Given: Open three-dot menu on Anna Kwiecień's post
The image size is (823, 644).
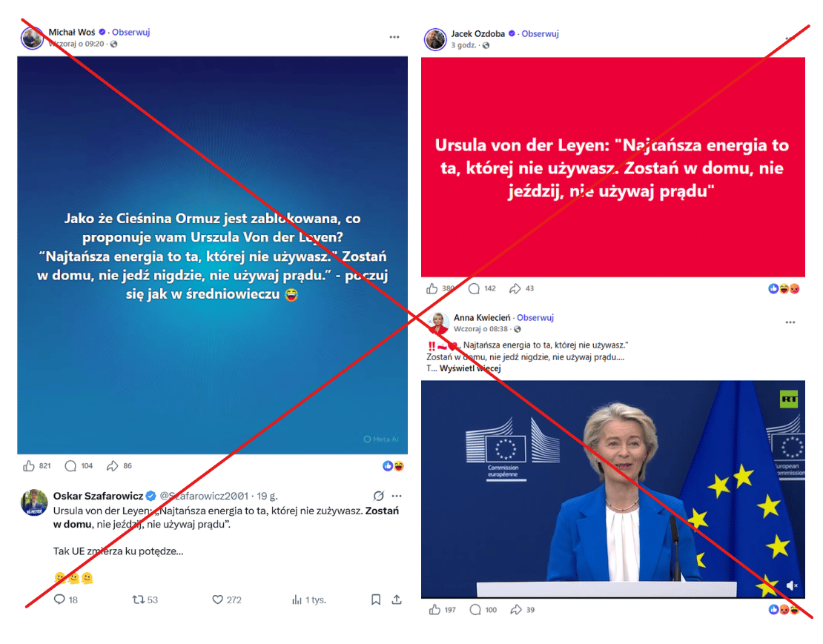Looking at the screenshot, I should coord(790,322).
